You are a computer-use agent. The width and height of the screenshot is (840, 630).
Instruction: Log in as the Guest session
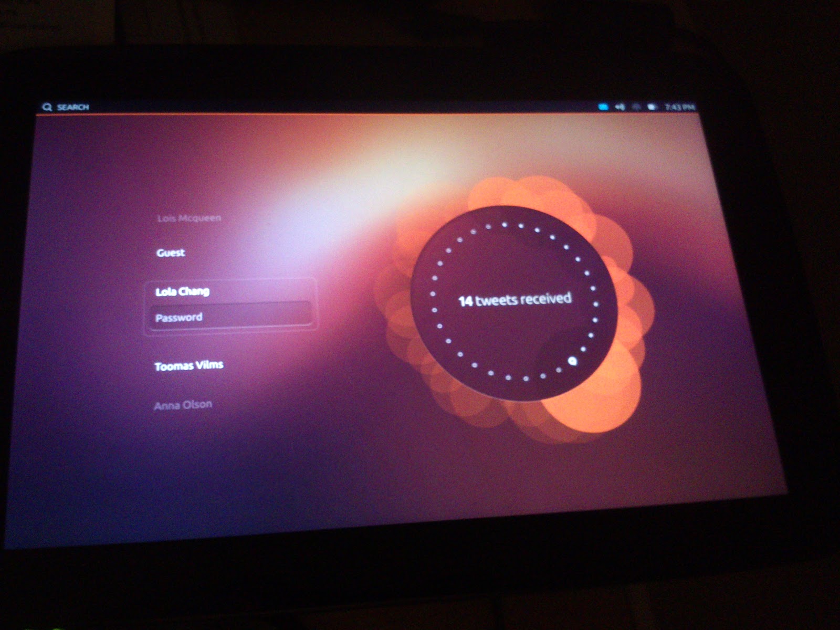click(x=170, y=253)
